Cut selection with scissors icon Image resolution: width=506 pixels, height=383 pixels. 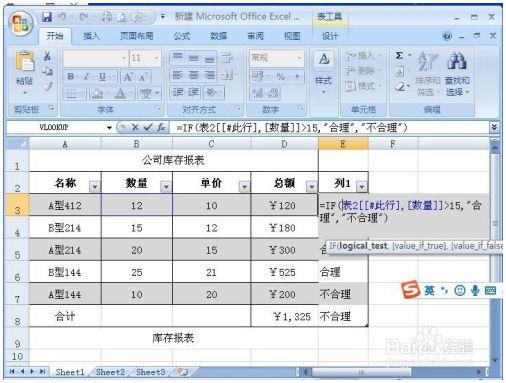47,56
